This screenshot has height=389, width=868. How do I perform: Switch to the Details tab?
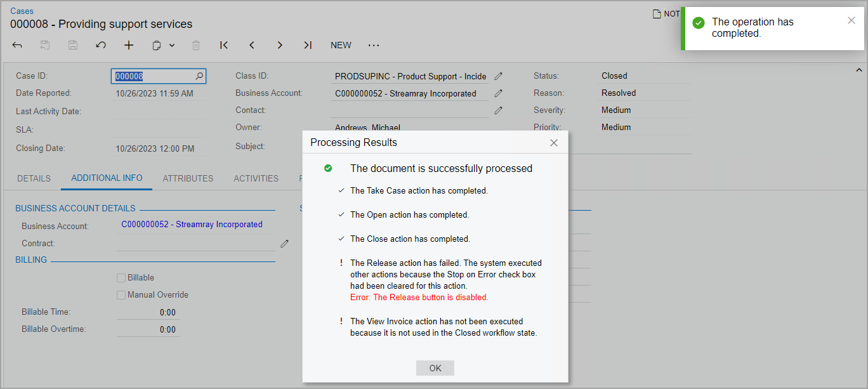click(34, 178)
